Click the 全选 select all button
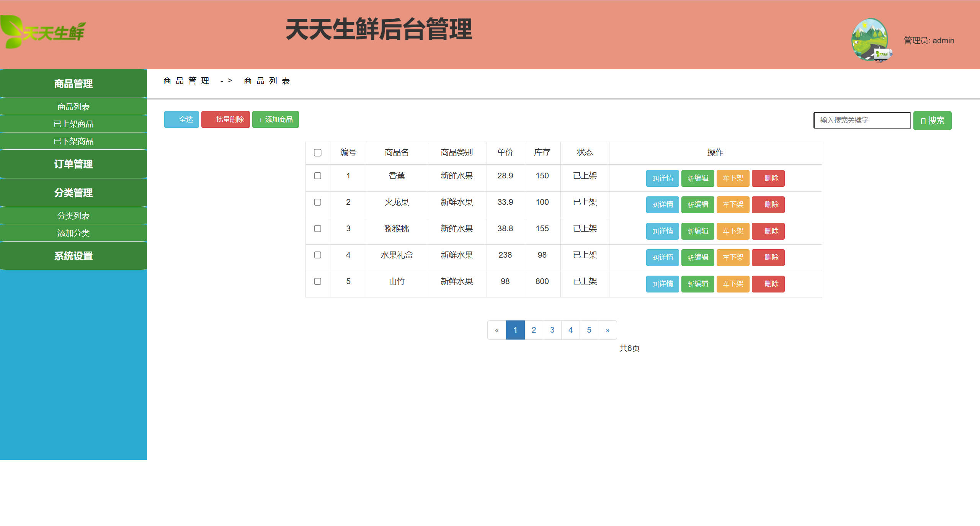The height and width of the screenshot is (526, 980). [181, 119]
